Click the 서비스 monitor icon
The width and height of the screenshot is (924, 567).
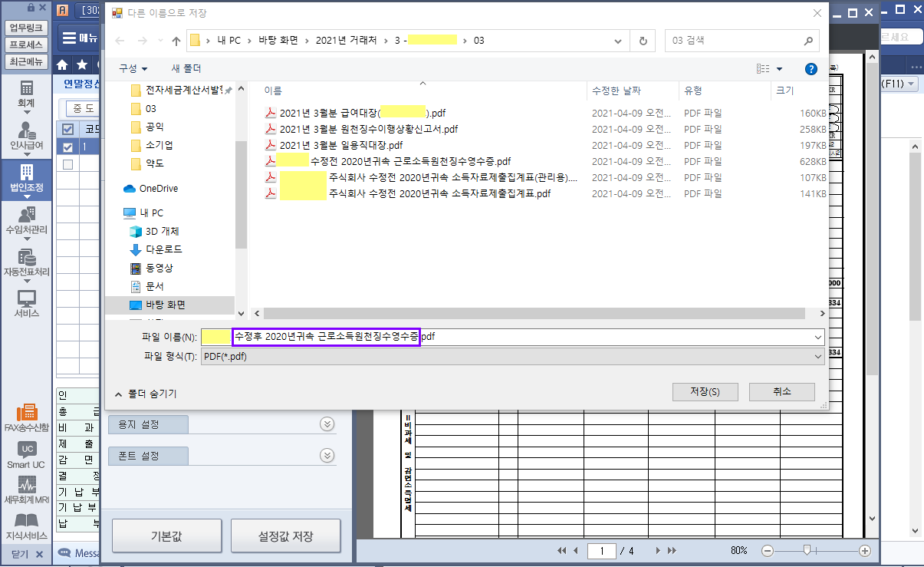[x=26, y=301]
